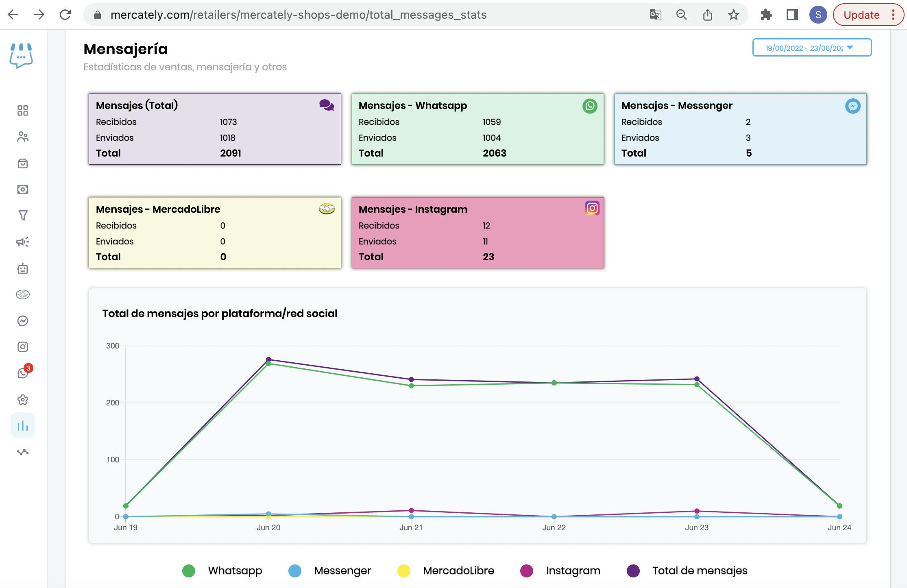Click the green Whatsapp legend color dot
Image resolution: width=907 pixels, height=588 pixels.
189,571
